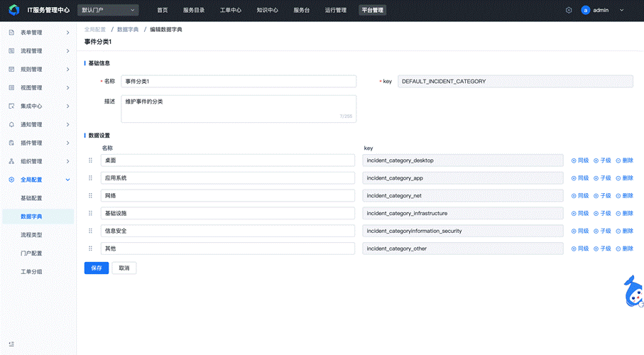
Task: Delete the 基础设施 row
Action: pos(624,214)
